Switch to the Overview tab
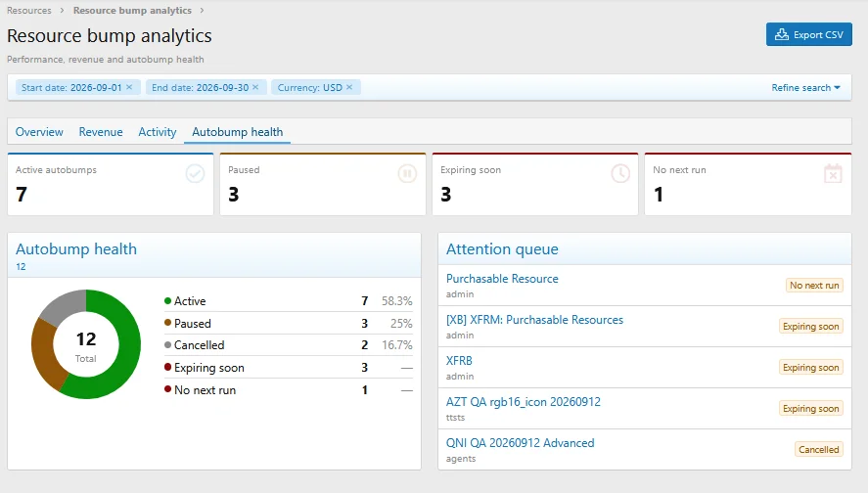 point(39,132)
